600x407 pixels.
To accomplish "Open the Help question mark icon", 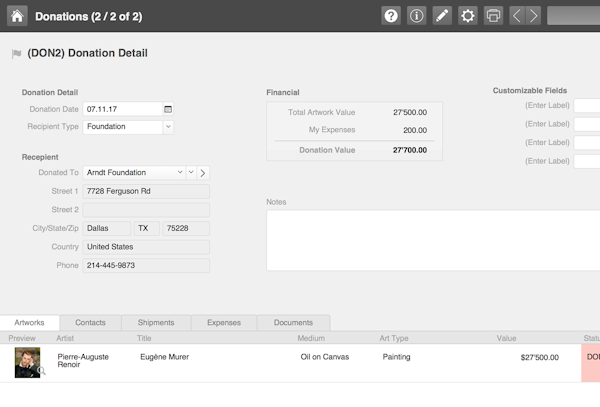I will (x=391, y=16).
